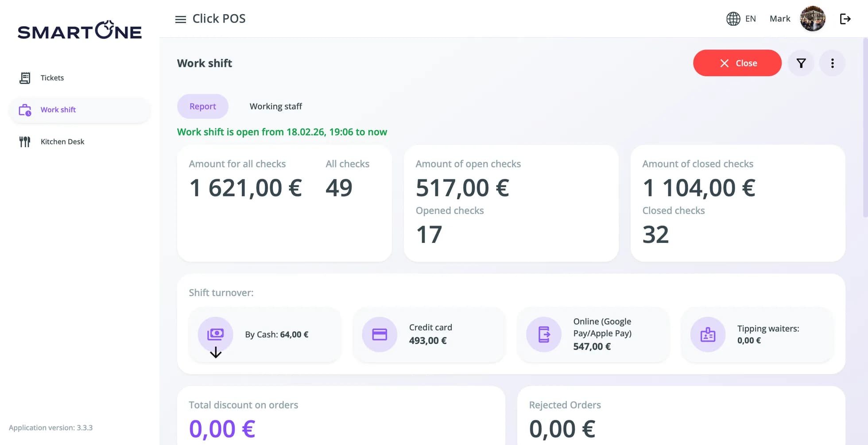Click the globe language icon
The height and width of the screenshot is (445, 868).
(733, 19)
